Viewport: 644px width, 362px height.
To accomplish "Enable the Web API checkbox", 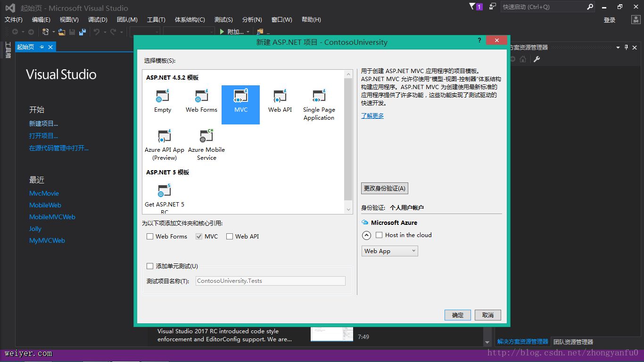I will click(230, 237).
